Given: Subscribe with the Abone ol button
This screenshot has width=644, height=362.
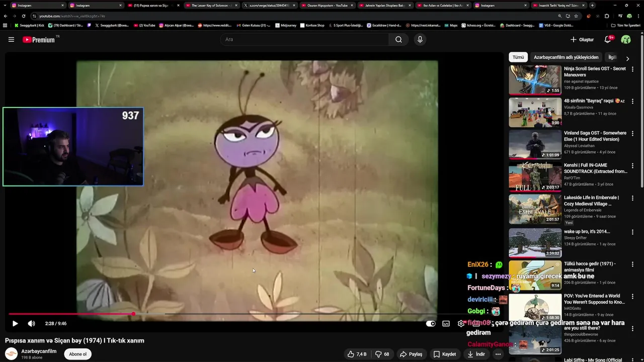Looking at the screenshot, I should point(77,354).
